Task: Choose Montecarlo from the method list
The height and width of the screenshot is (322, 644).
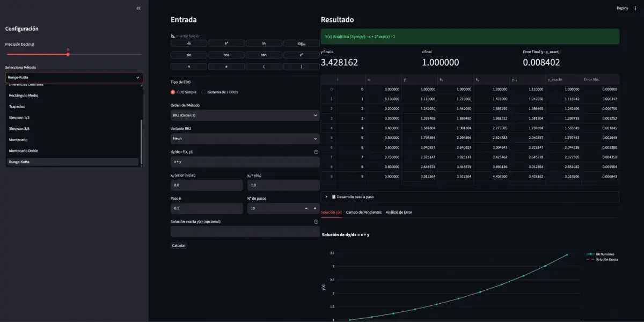Action: (x=72, y=140)
